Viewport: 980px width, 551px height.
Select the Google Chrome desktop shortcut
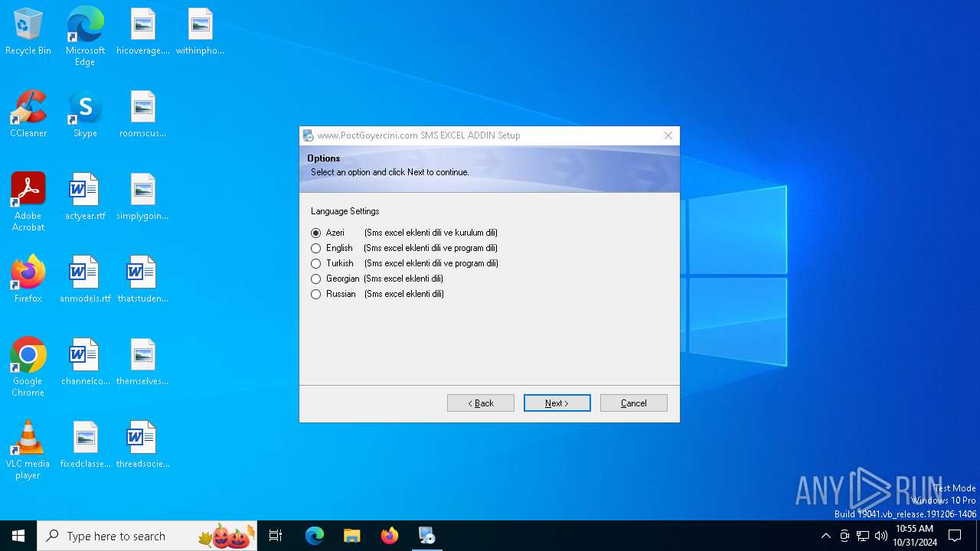(x=28, y=367)
